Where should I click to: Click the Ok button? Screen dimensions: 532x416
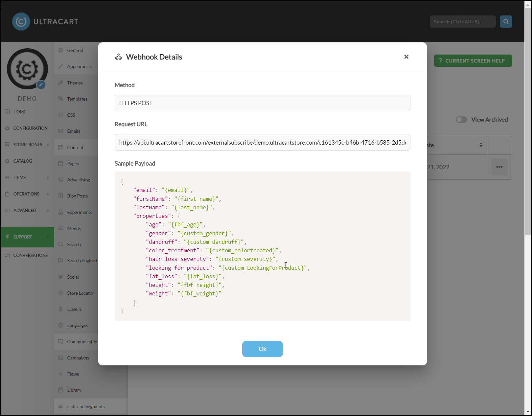pyautogui.click(x=262, y=349)
